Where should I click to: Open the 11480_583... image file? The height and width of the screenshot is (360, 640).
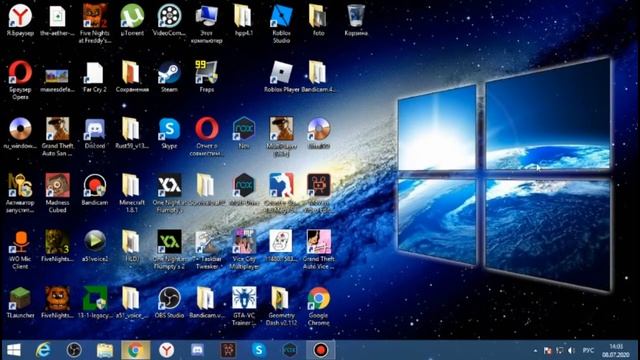281,246
